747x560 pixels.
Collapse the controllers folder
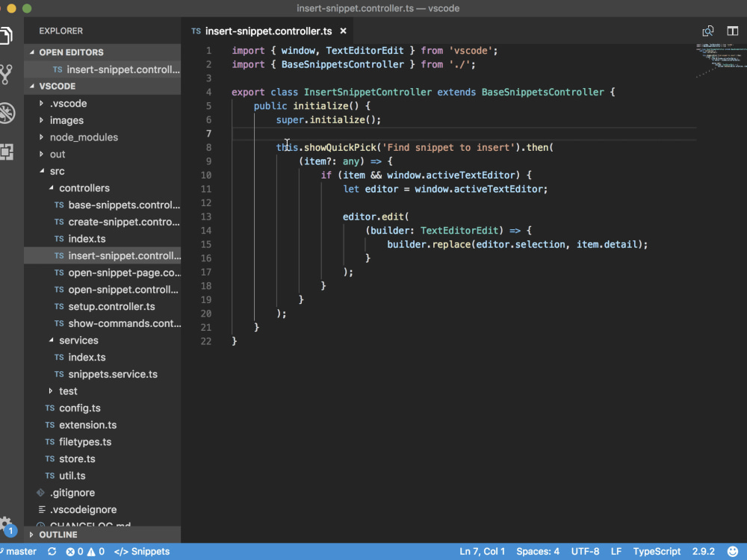click(102, 188)
